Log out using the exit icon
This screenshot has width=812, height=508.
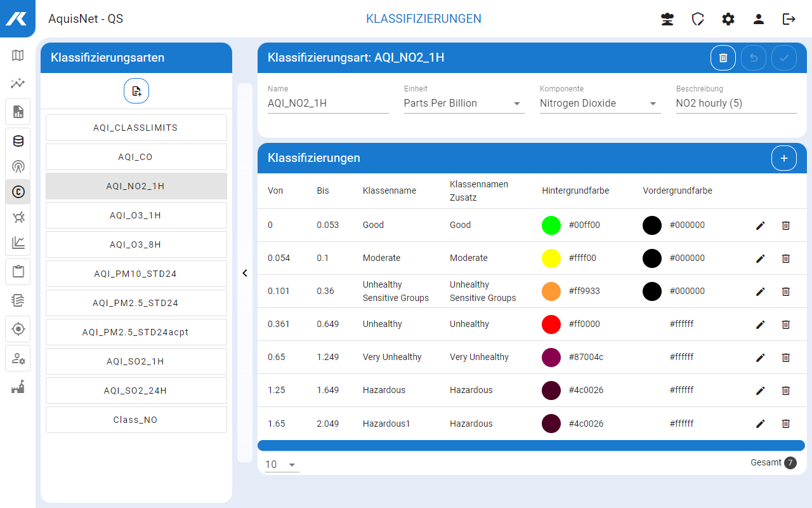(789, 19)
